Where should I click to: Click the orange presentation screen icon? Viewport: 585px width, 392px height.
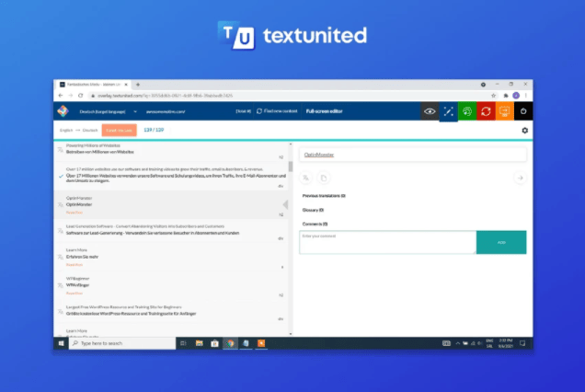point(504,111)
